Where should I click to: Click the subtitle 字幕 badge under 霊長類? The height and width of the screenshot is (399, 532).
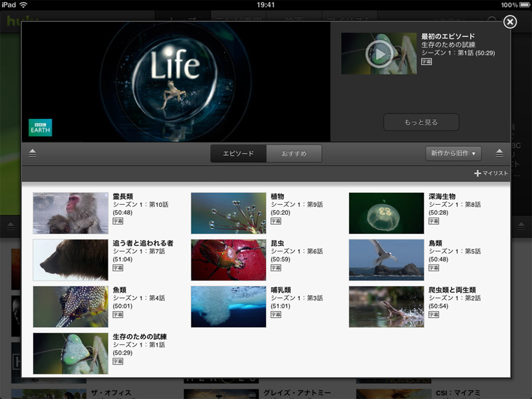pos(118,221)
